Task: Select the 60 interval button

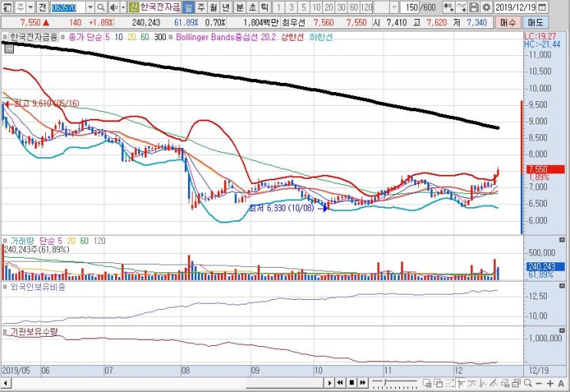Action: tap(354, 7)
